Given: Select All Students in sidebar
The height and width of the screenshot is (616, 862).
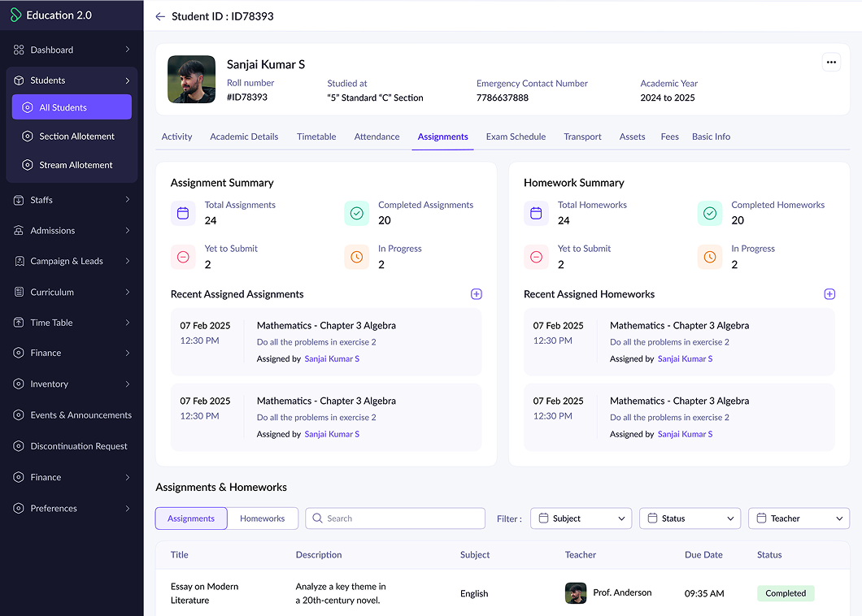Looking at the screenshot, I should pos(72,107).
